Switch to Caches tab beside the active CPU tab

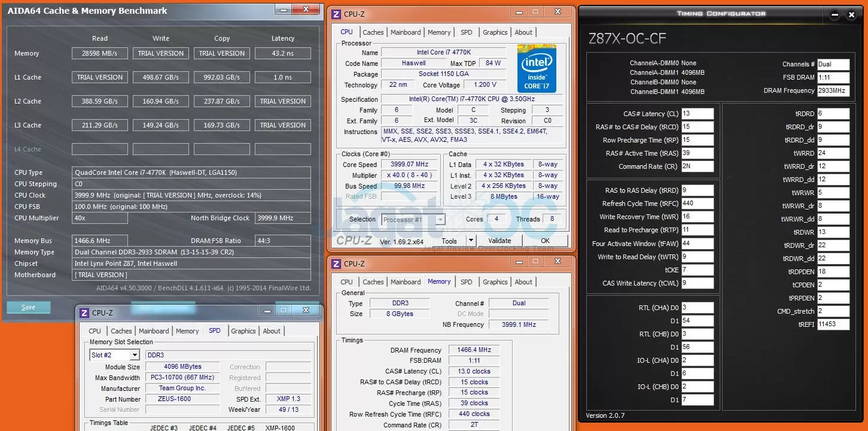click(x=373, y=32)
